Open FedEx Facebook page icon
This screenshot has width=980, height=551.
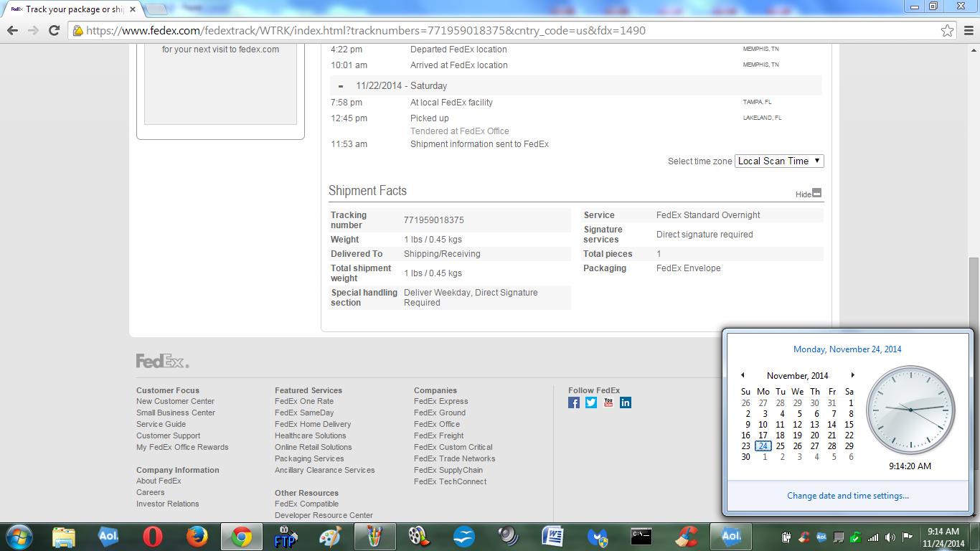tap(574, 402)
